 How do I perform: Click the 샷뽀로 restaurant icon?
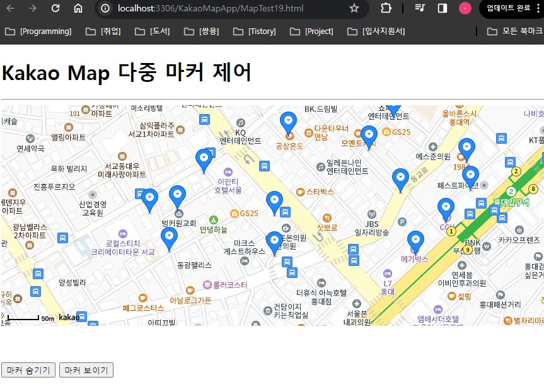point(327,218)
